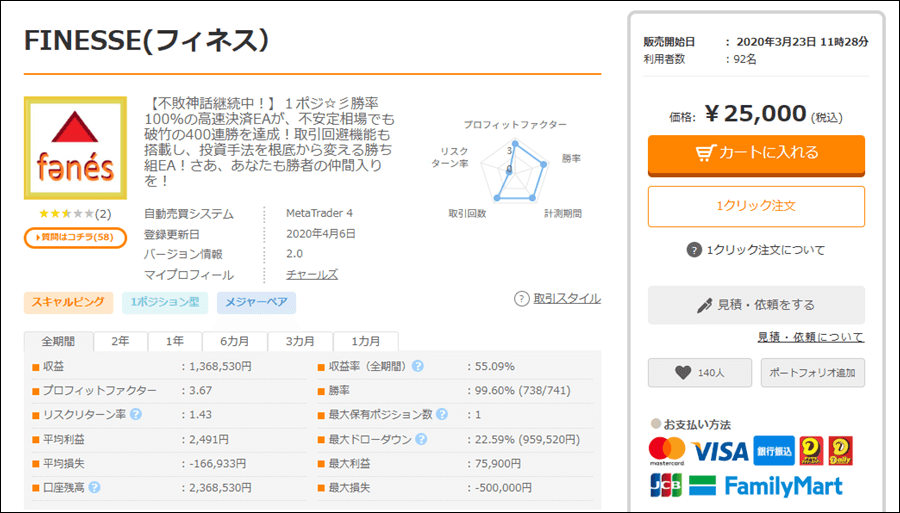
Task: Switch to the 1カ月 tab
Action: click(366, 341)
